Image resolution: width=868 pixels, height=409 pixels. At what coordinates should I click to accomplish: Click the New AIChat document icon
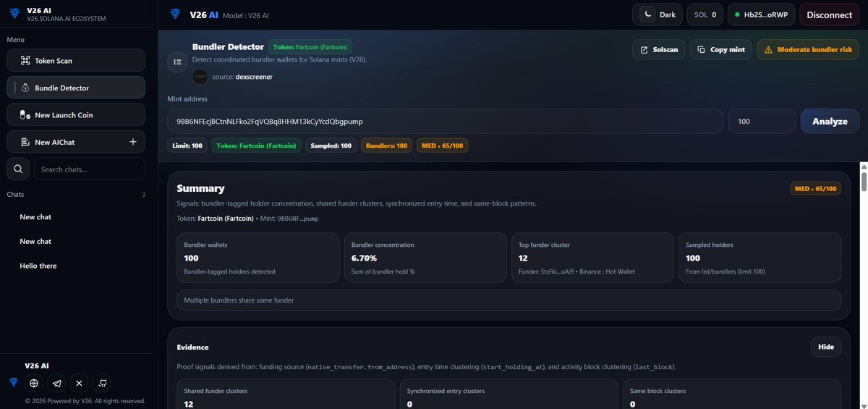[x=25, y=142]
